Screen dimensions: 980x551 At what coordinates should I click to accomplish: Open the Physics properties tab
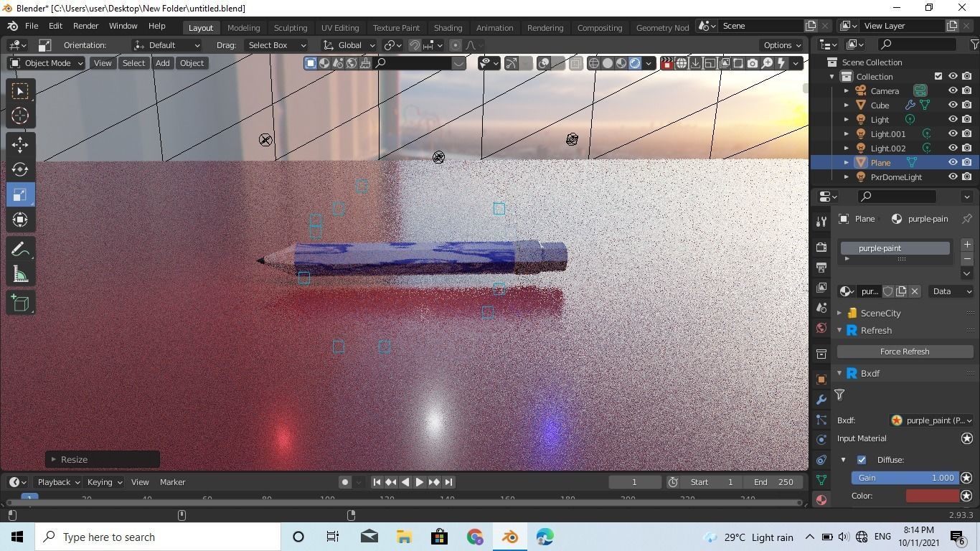tap(821, 439)
